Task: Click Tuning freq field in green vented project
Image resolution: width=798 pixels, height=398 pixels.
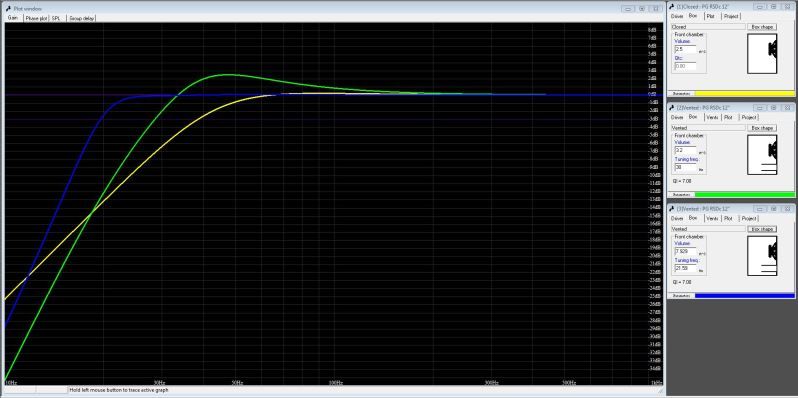Action: click(685, 167)
